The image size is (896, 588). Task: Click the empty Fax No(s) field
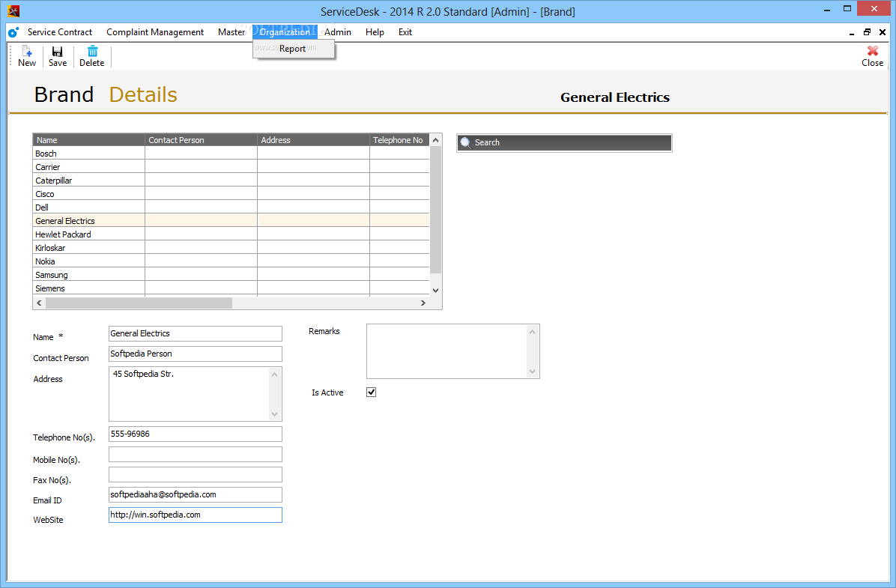(196, 474)
